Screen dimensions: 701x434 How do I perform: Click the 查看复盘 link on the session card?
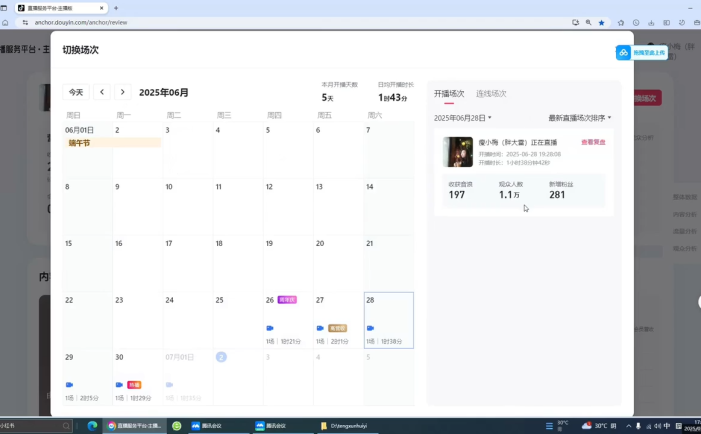[x=593, y=142]
